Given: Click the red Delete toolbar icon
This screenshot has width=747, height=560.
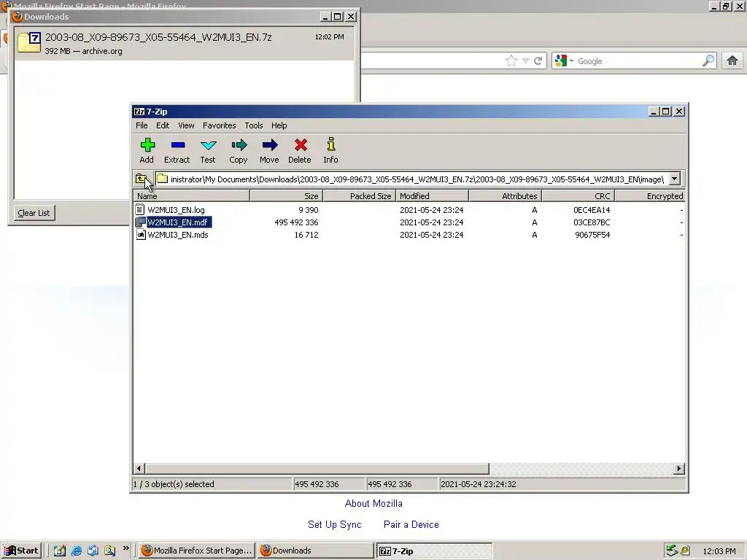Looking at the screenshot, I should point(300,145).
